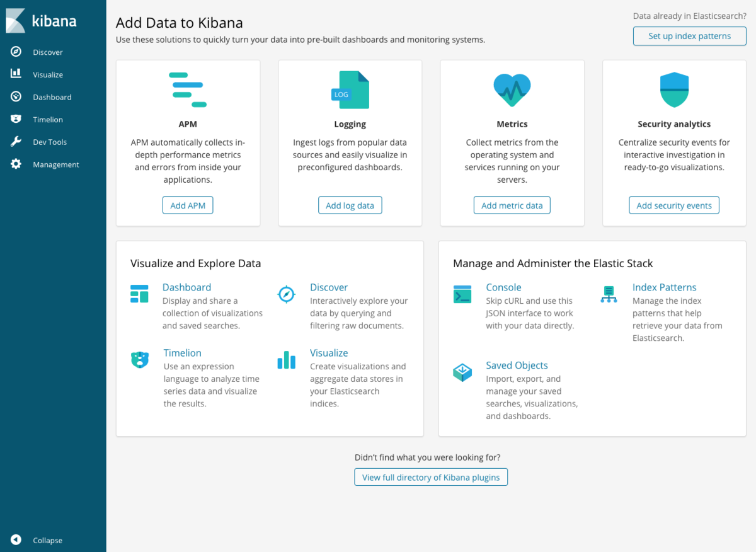Screen dimensions: 756x552
Task: Click the Security analytics shield icon
Action: 674,89
